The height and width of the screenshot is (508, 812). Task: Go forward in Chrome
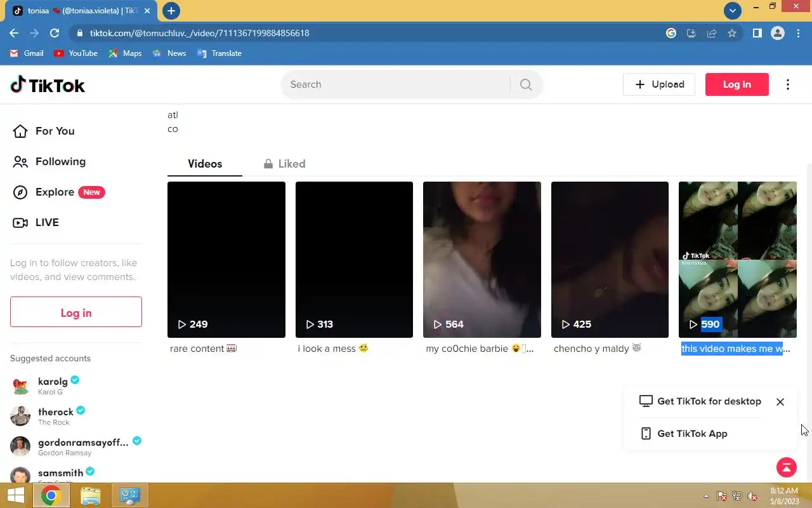(34, 33)
